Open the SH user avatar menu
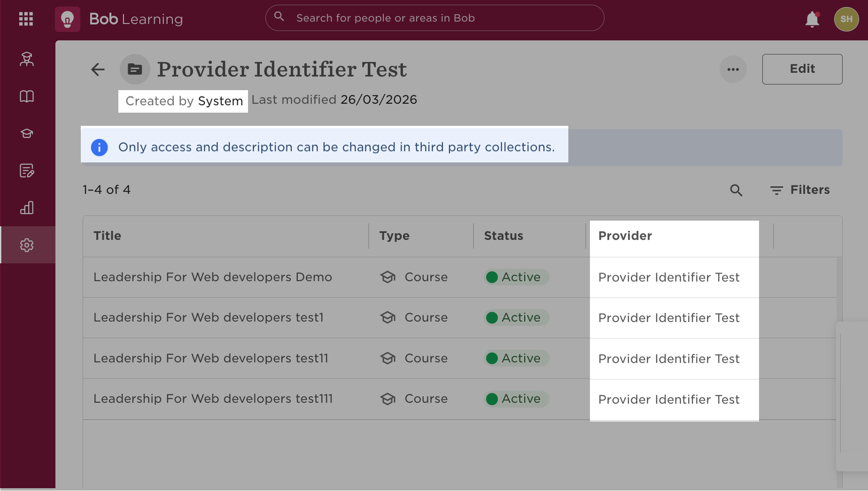Viewport: 868px width, 491px height. 846,19
